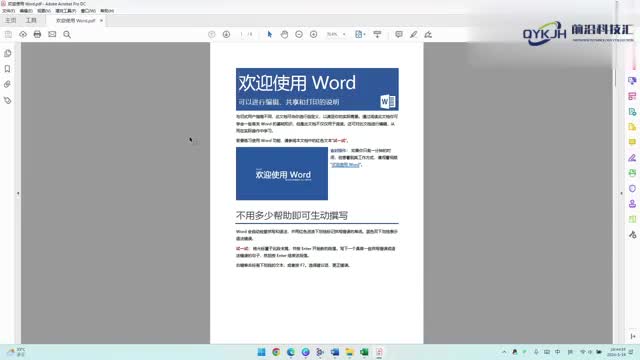This screenshot has width=640, height=360.
Task: Switch to the 工具 tab
Action: click(x=31, y=20)
